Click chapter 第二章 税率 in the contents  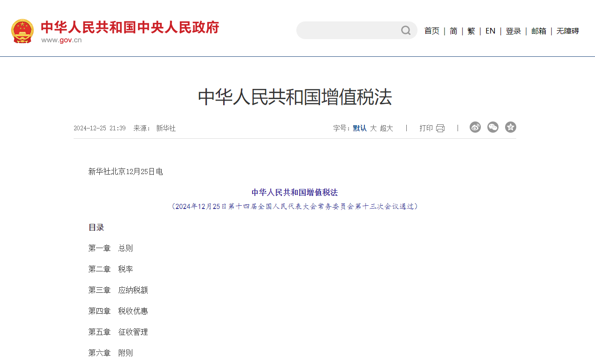tap(110, 269)
